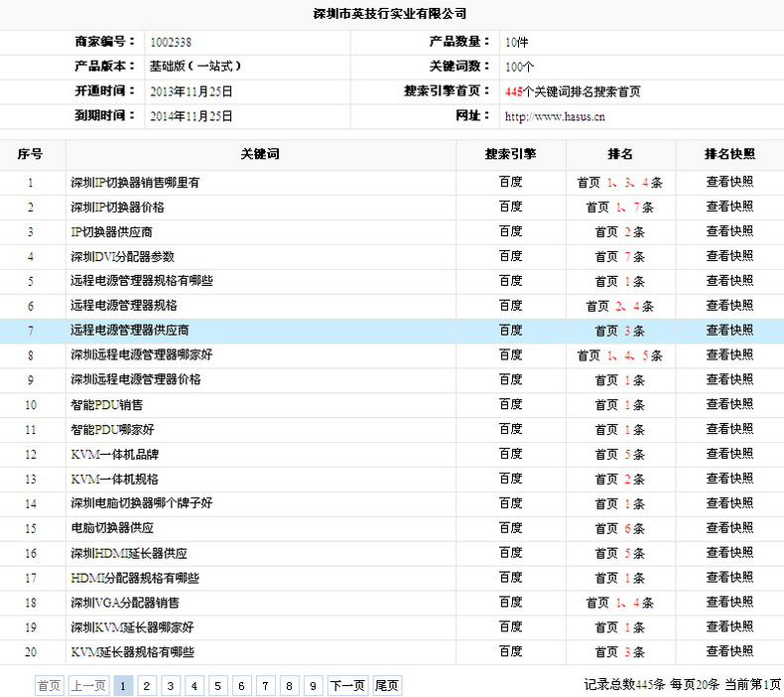Screen dimensions: 784x697
Task: Select keyword KVM一体机品牌
Action: click(115, 455)
